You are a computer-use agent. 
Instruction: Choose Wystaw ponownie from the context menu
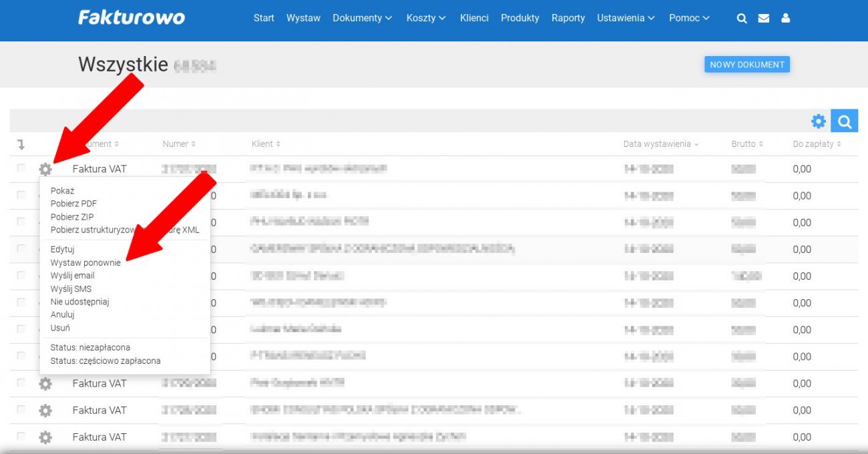tap(85, 262)
